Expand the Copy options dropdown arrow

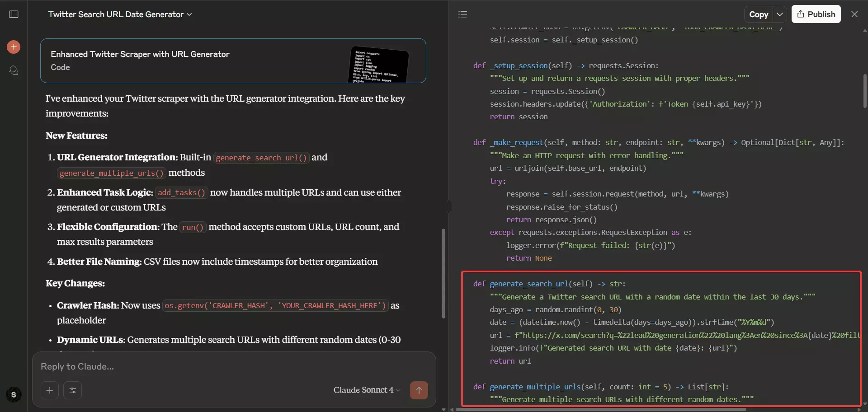780,14
